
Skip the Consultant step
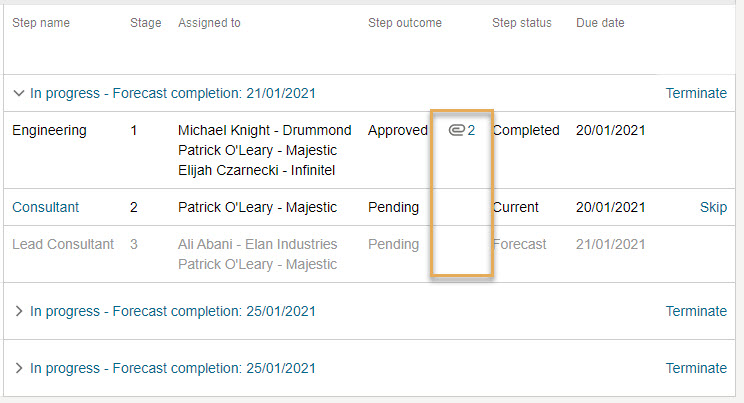[713, 207]
